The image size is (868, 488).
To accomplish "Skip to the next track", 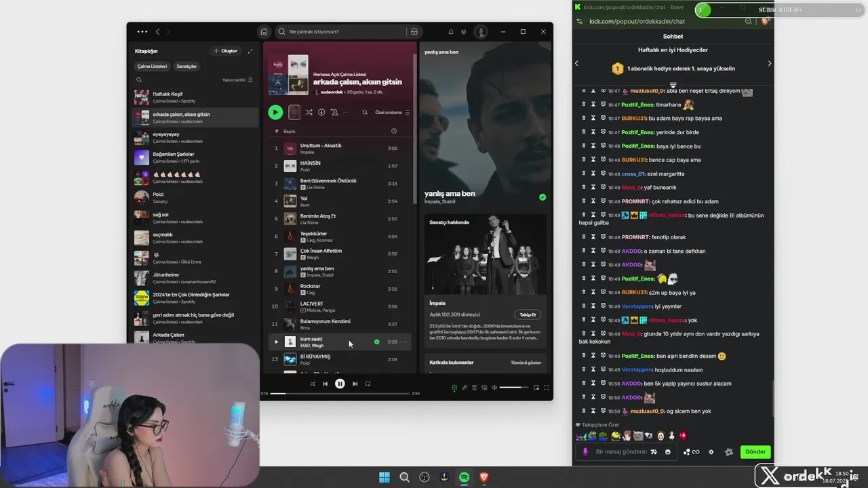I will point(355,384).
